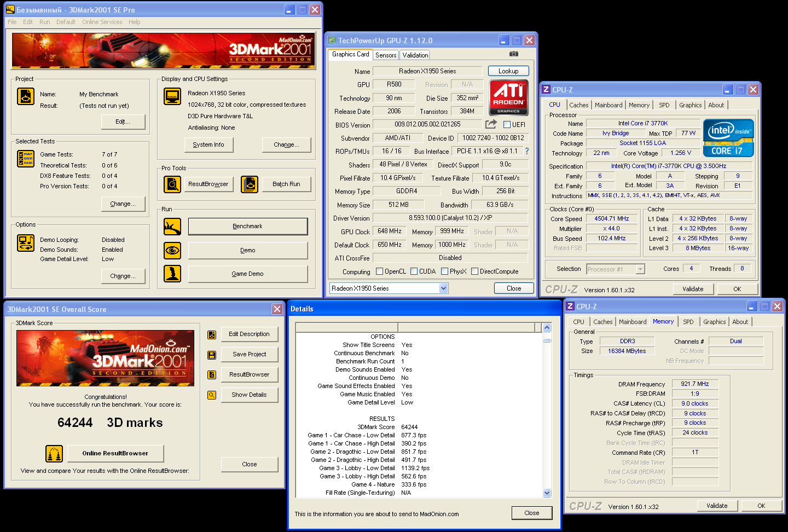Click the ResultBrowser icon in Overall Score window
Viewport: 788px width, 532px height.
tap(212, 375)
